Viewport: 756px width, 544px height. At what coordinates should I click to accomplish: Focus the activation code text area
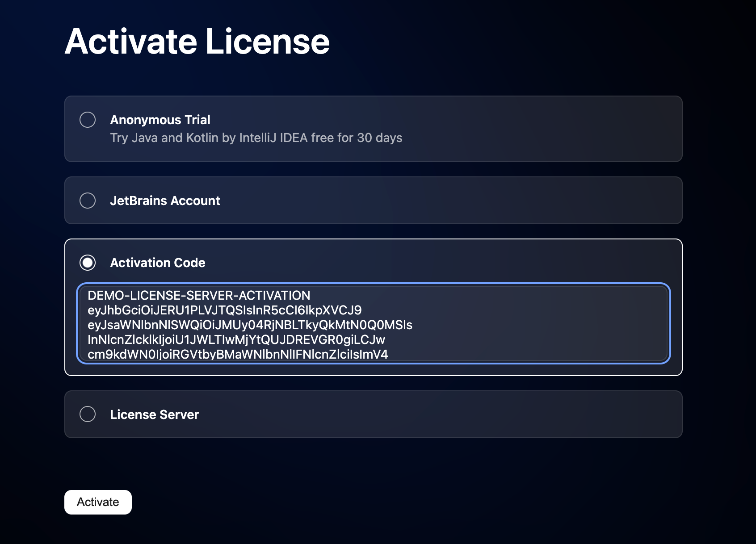tap(374, 323)
